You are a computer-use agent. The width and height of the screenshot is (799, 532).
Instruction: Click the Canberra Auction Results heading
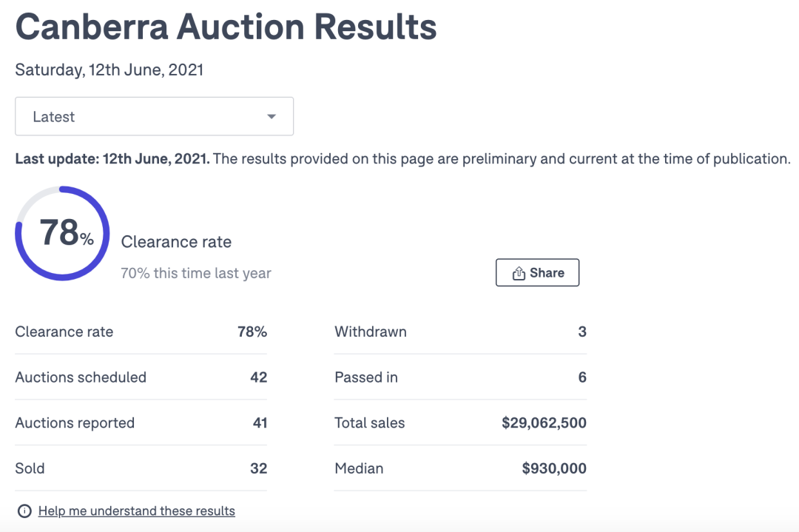tap(226, 27)
